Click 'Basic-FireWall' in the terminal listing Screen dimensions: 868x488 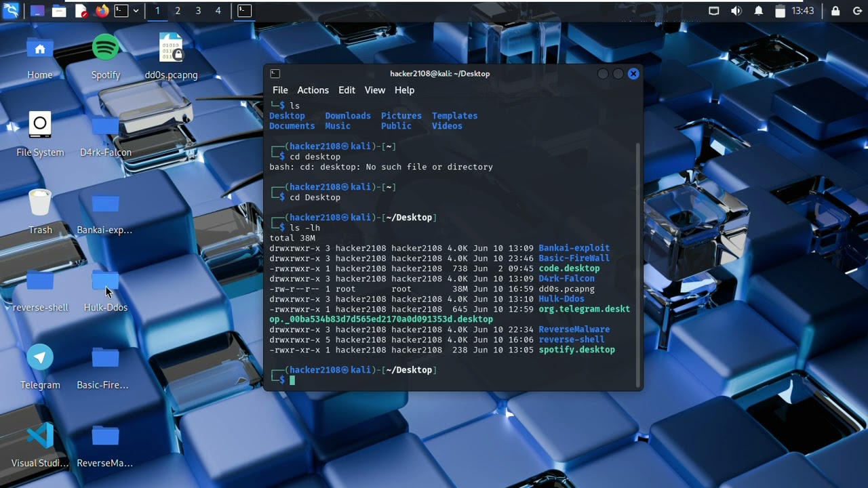[574, 258]
